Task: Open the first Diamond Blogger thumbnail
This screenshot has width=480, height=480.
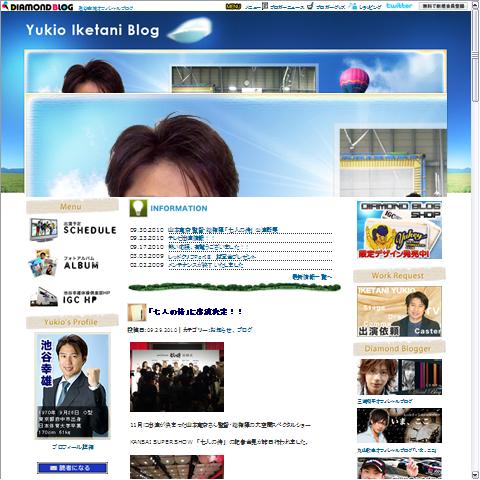Action: click(x=399, y=377)
